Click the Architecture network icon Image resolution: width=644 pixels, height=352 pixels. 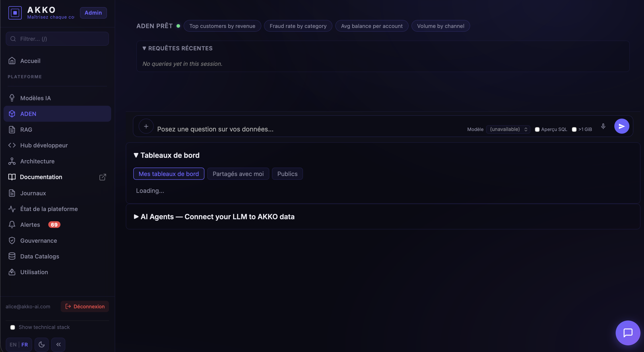coord(12,161)
